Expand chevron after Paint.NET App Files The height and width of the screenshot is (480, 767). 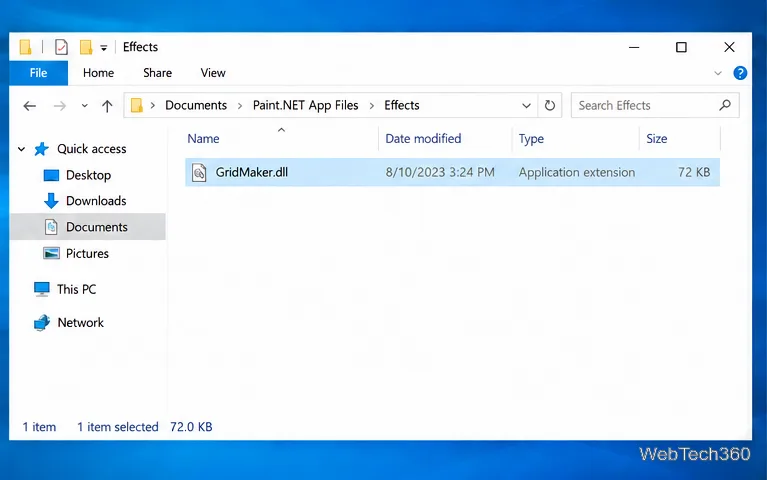[372, 106]
